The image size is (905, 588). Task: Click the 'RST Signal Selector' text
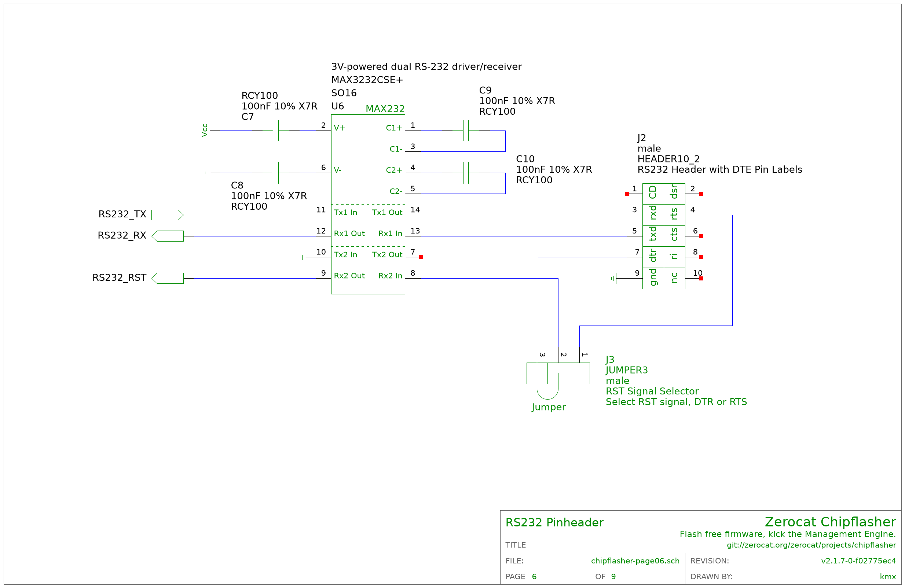[652, 391]
